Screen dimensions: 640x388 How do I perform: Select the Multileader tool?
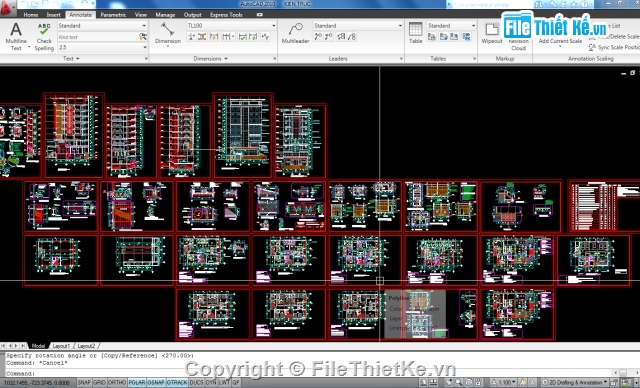coord(295,33)
